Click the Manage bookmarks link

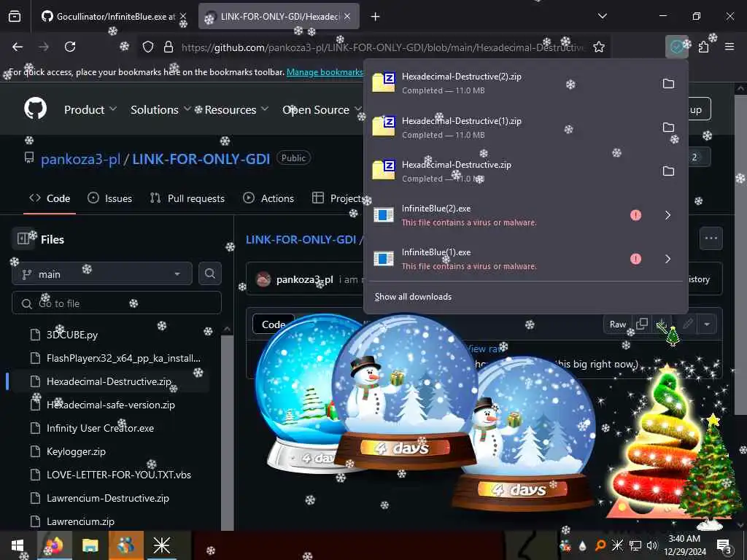pos(325,72)
